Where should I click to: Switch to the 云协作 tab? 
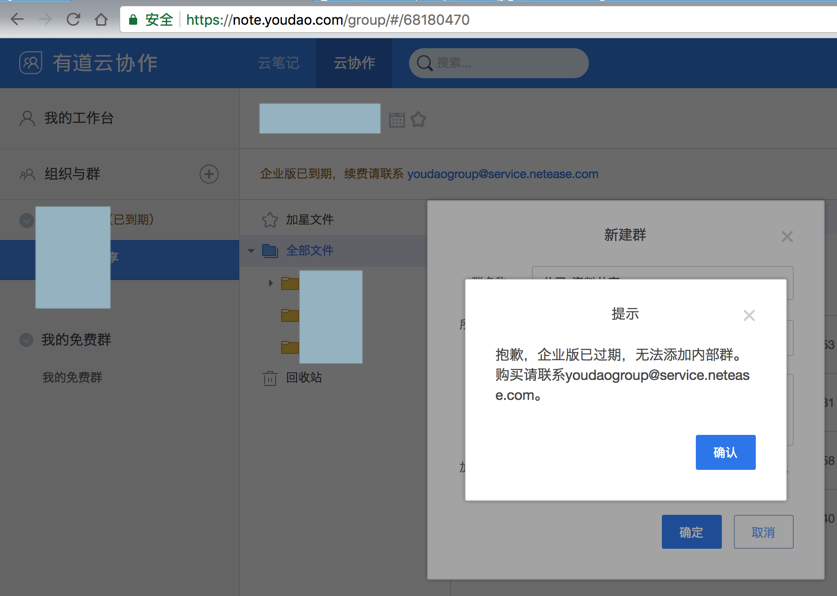(354, 63)
